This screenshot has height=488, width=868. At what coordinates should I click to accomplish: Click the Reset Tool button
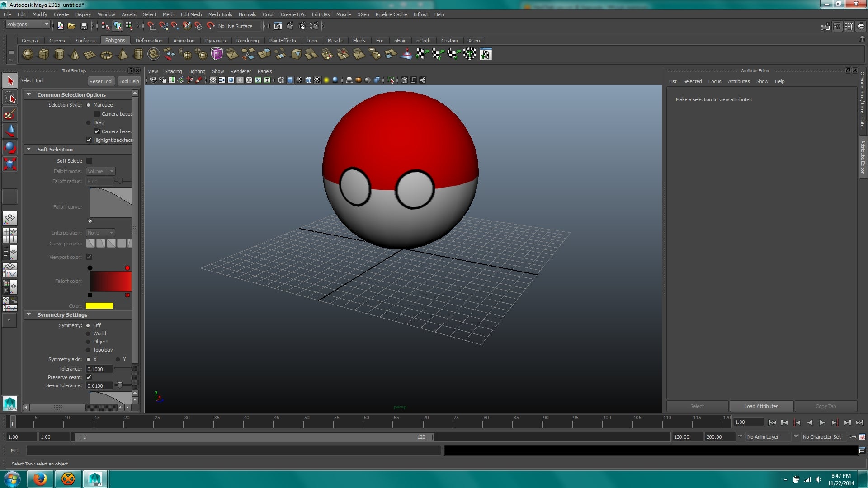click(x=100, y=81)
